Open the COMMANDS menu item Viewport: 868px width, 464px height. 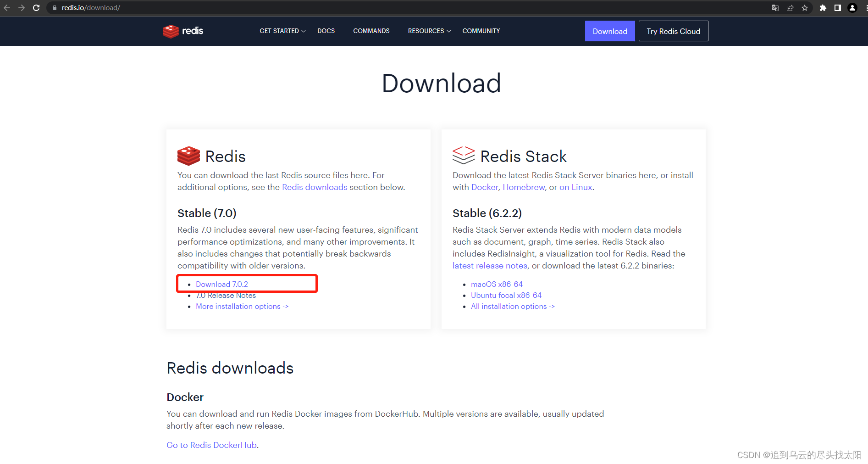(x=371, y=31)
